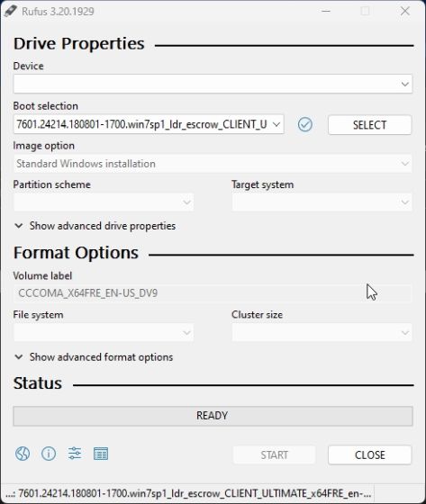Open the Image option dropdown
Image resolution: width=426 pixels, height=504 pixels.
(213, 164)
